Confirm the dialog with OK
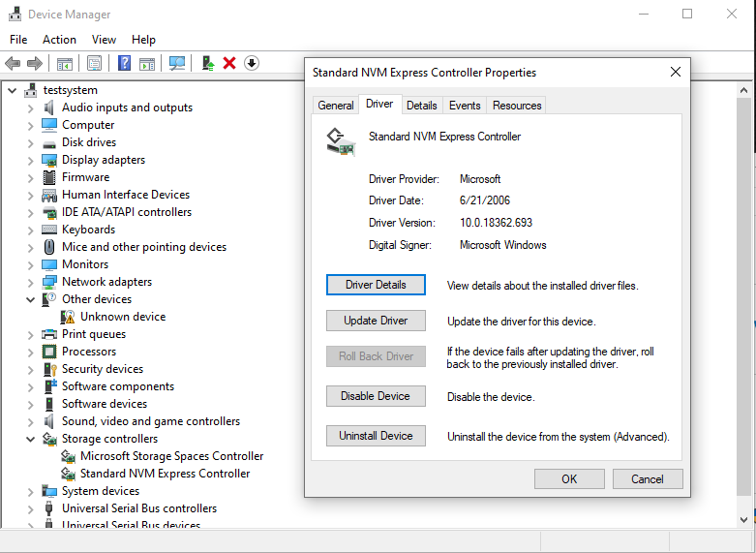The height and width of the screenshot is (553, 756). point(569,478)
